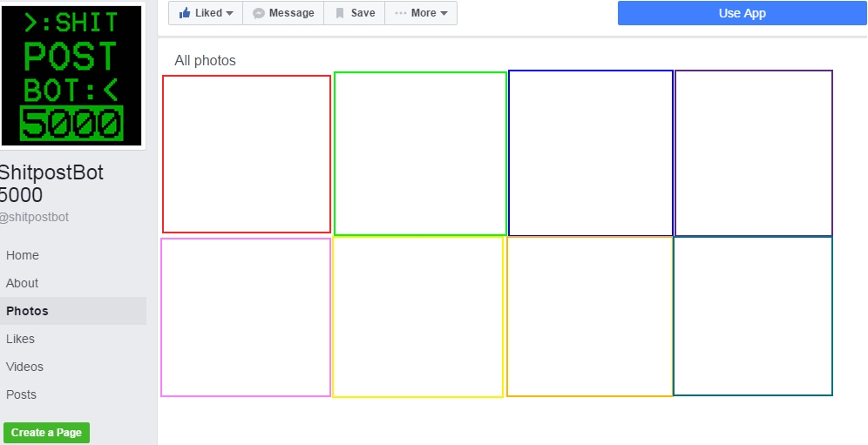Image resolution: width=868 pixels, height=445 pixels.
Task: Click the All photos heading
Action: [x=205, y=60]
